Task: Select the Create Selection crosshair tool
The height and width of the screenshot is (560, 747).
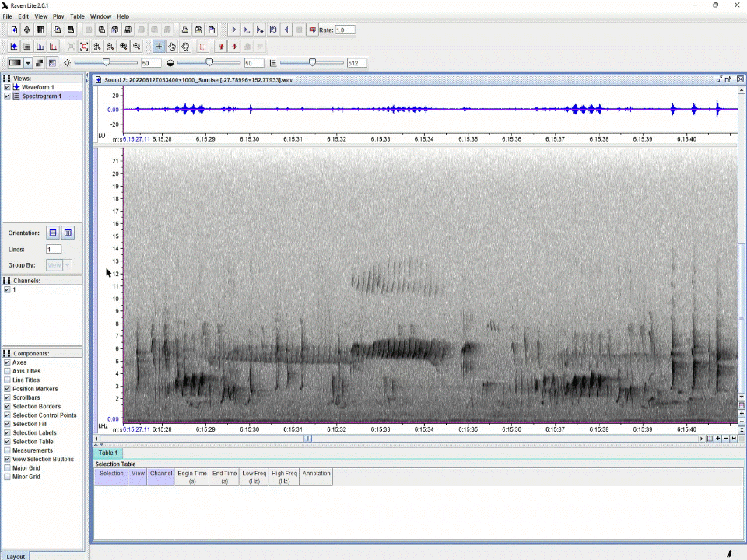Action: click(159, 47)
